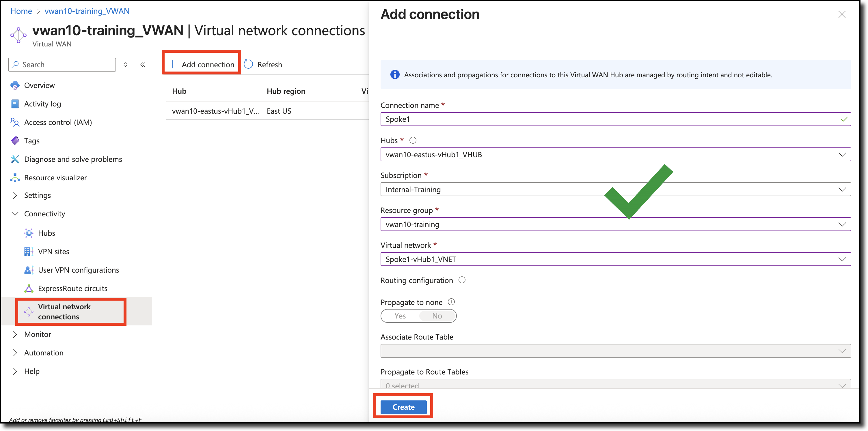This screenshot has width=868, height=431.
Task: Open Activity log from the sidebar icon
Action: [x=15, y=104]
